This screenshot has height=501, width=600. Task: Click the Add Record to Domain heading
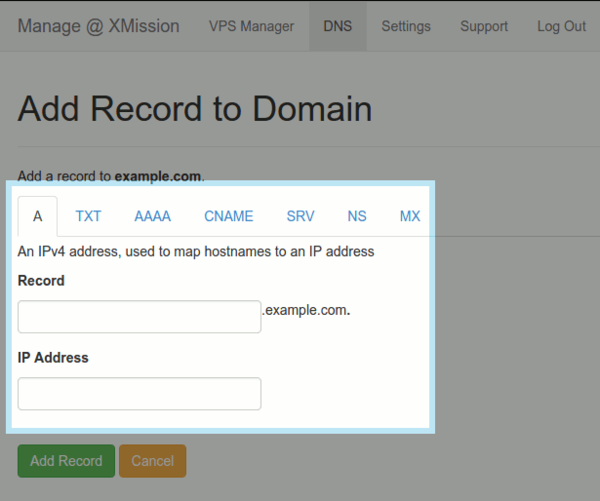tap(195, 109)
